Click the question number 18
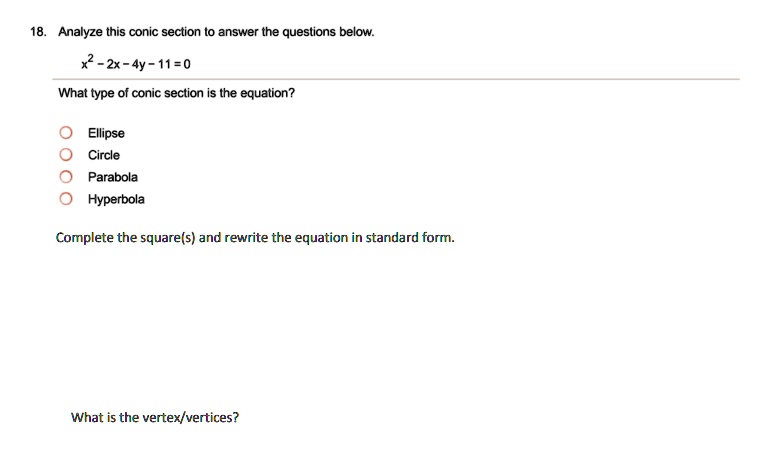 coord(38,32)
